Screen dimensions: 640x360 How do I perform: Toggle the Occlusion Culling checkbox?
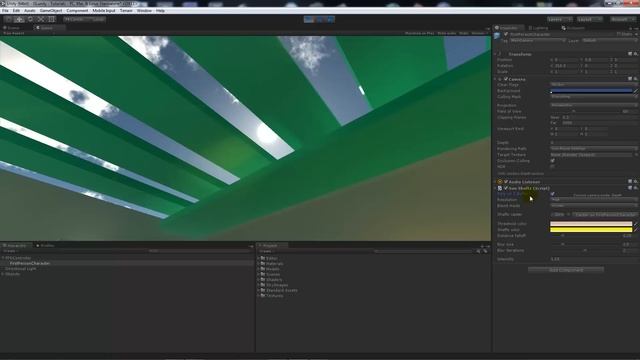click(552, 161)
